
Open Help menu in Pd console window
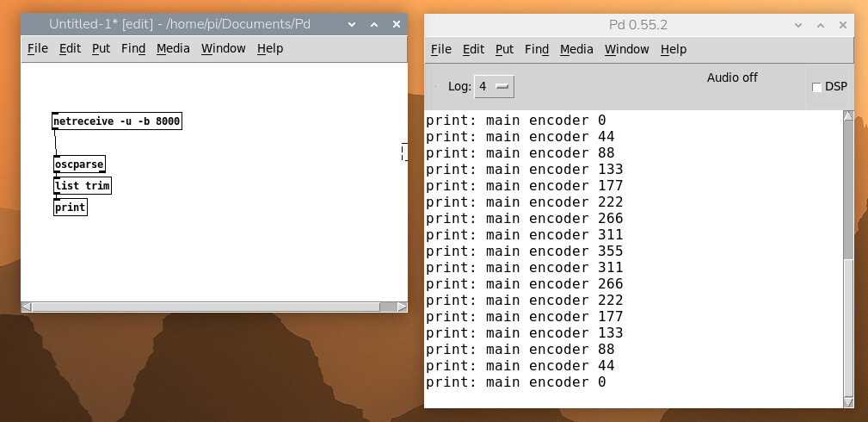(674, 49)
